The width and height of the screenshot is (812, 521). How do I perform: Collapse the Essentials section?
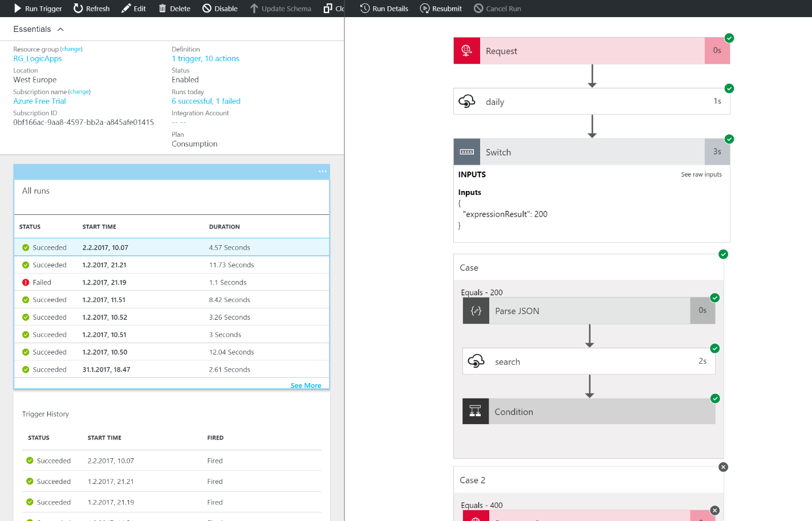tap(59, 29)
